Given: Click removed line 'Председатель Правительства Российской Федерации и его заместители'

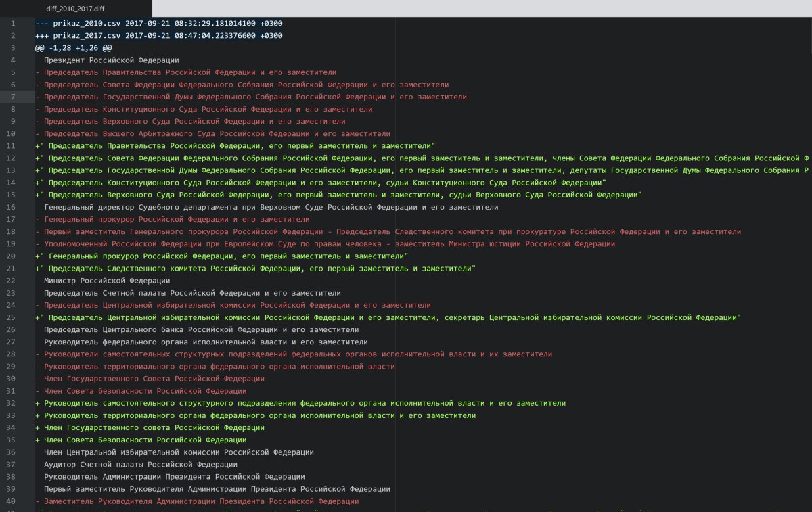Looking at the screenshot, I should point(186,72).
